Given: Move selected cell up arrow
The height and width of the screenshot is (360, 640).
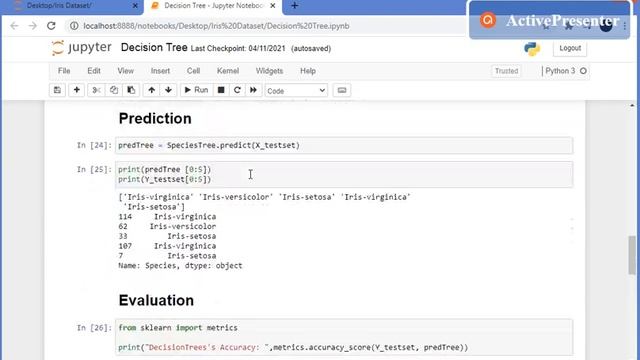Looking at the screenshot, I should click(x=151, y=90).
